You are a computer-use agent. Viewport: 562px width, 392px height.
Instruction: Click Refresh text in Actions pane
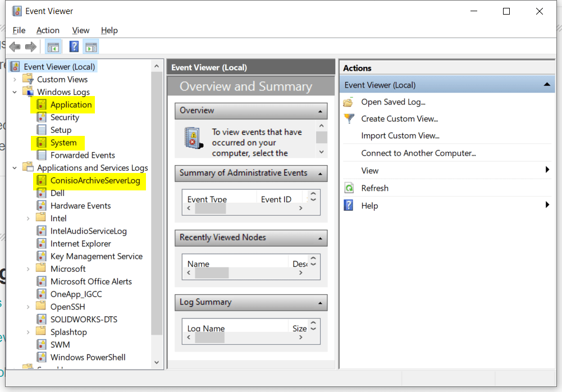pyautogui.click(x=375, y=188)
